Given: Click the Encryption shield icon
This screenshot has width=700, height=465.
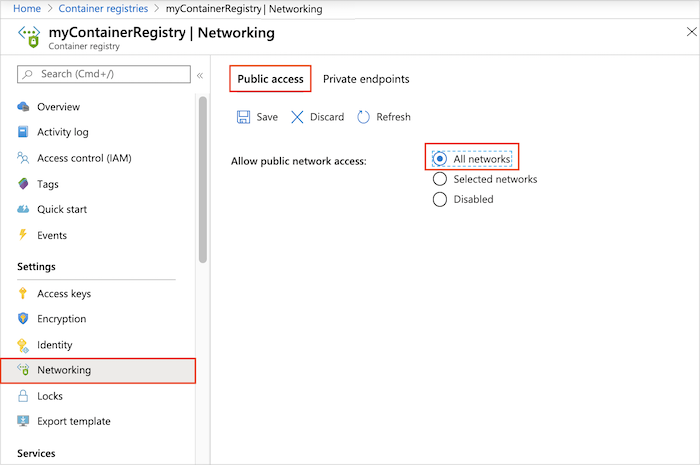Looking at the screenshot, I should click(x=24, y=319).
